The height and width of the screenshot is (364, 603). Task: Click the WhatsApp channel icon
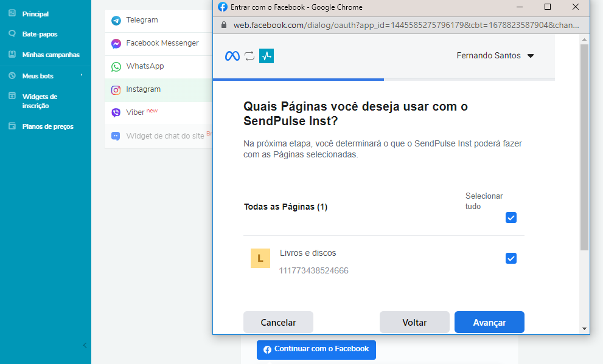pos(116,67)
